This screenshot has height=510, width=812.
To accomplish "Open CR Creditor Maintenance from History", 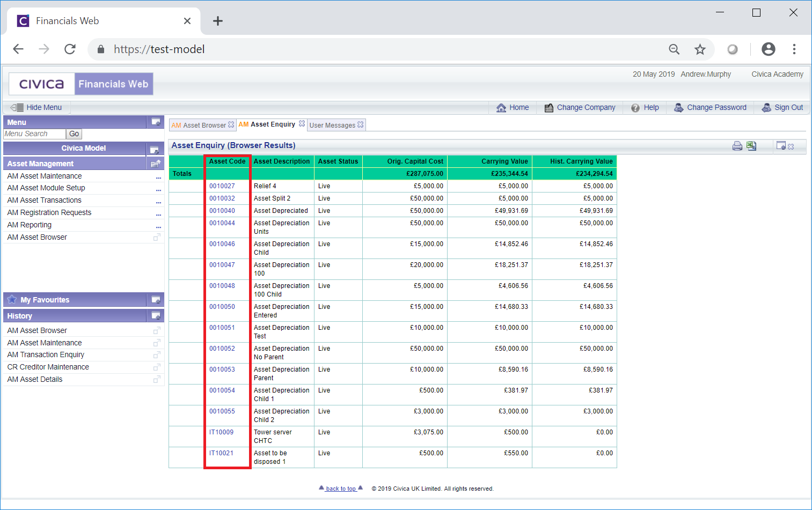I will 48,367.
